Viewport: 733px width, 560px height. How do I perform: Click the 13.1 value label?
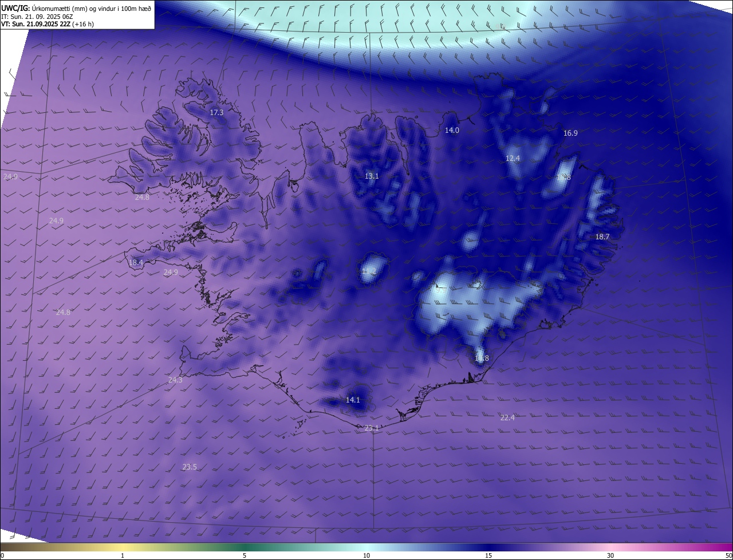pyautogui.click(x=372, y=176)
